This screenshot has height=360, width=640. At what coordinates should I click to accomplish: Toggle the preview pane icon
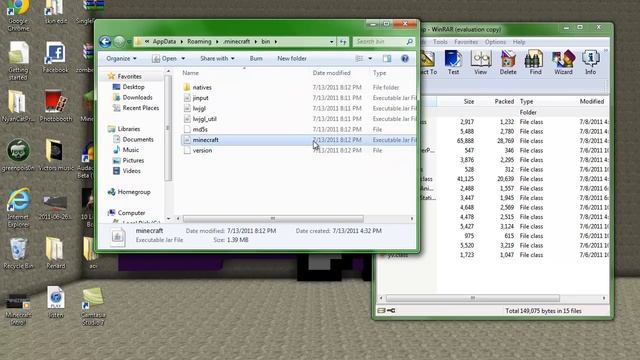tap(387, 59)
